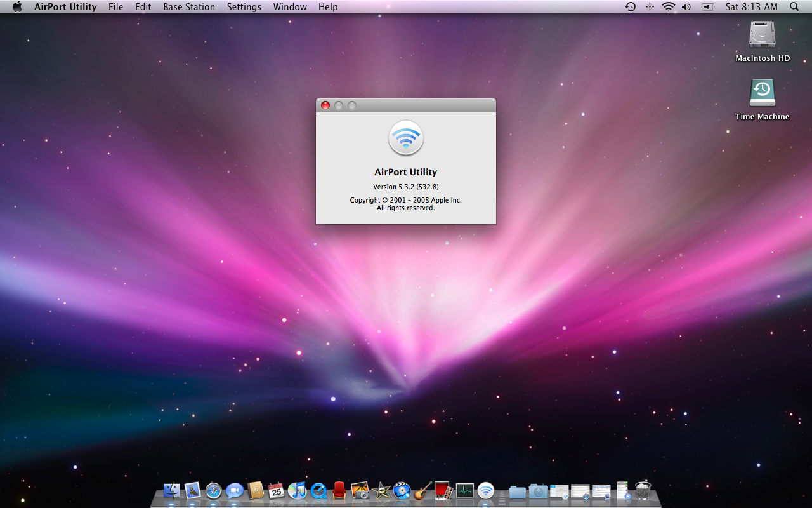
Task: Click the large AirPort logo in About window
Action: click(406, 138)
